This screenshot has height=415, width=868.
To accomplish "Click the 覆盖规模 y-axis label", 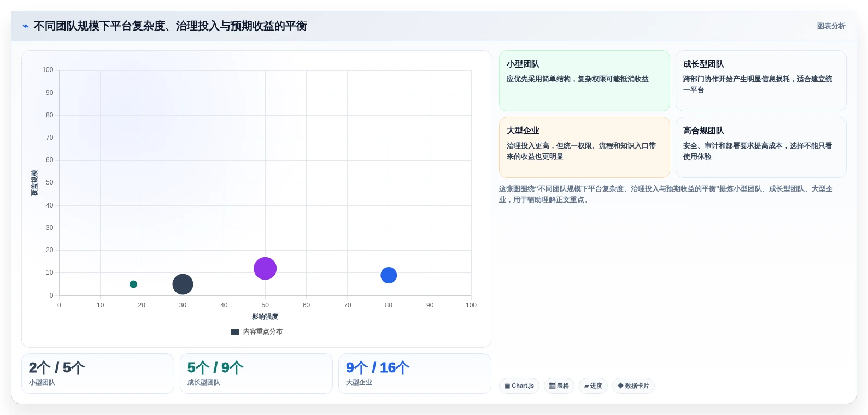I will (x=34, y=183).
